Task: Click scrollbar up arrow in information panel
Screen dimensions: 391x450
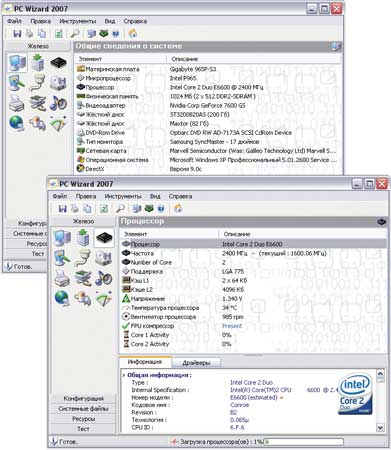Action: pos(380,374)
